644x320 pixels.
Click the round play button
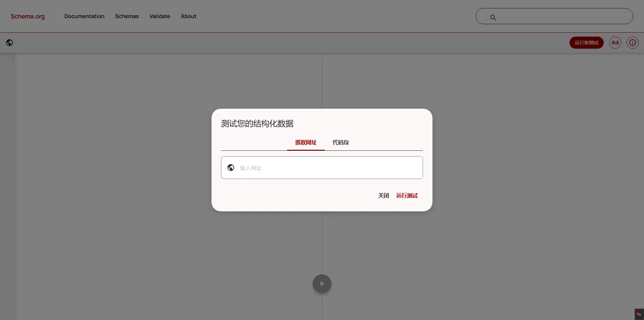point(322,284)
